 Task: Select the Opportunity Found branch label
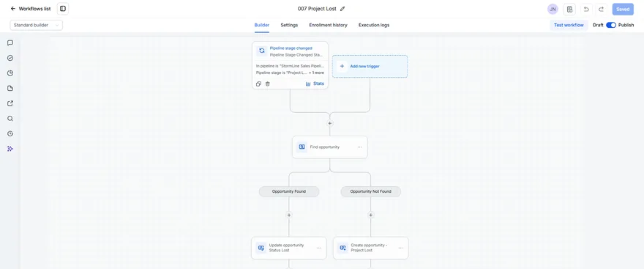pyautogui.click(x=289, y=191)
